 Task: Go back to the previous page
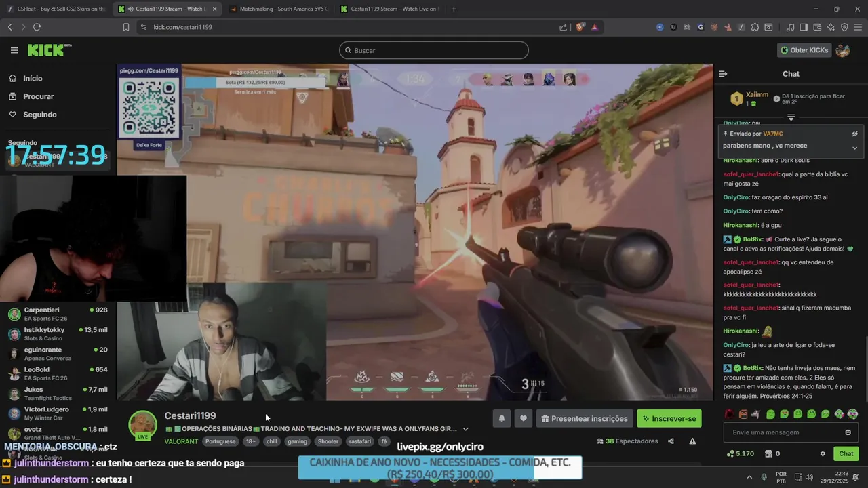(9, 27)
